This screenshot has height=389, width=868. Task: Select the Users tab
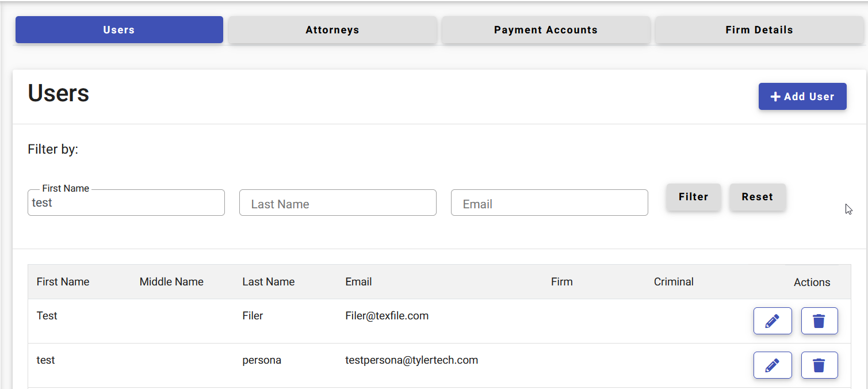tap(119, 30)
